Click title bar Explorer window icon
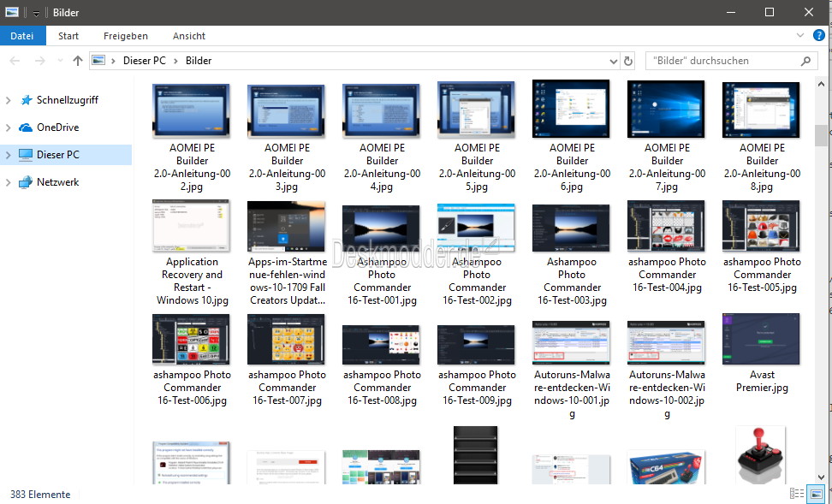Screen dimensions: 832x504 (12, 12)
